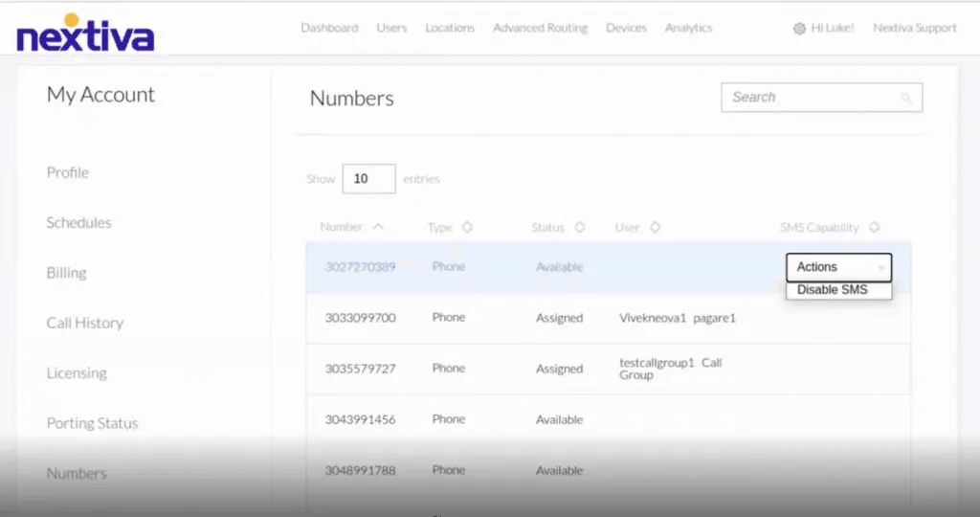Sort by Number column arrow
The height and width of the screenshot is (517, 980).
click(x=378, y=227)
